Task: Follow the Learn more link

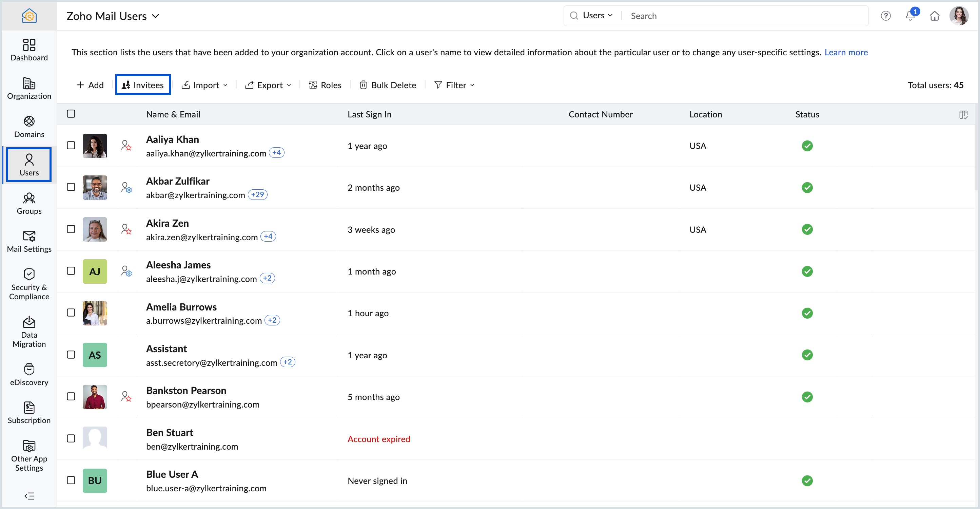Action: pyautogui.click(x=846, y=52)
